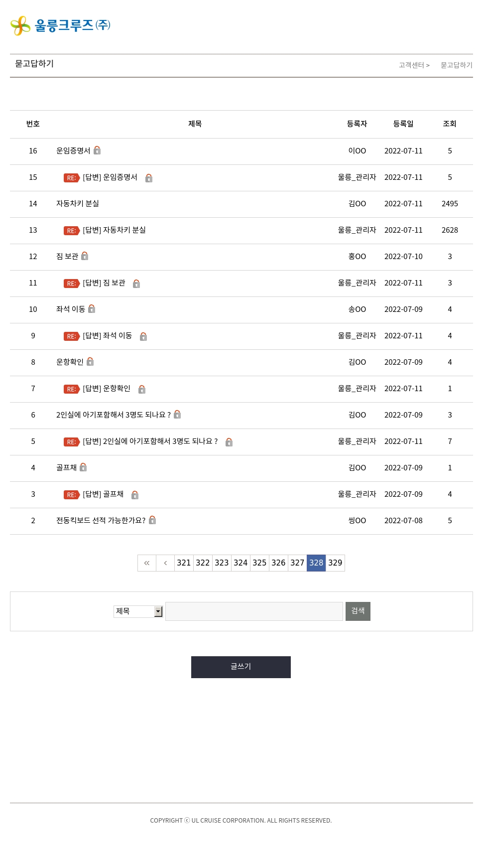483x868 pixels.
Task: Jump to page 329
Action: 335,563
